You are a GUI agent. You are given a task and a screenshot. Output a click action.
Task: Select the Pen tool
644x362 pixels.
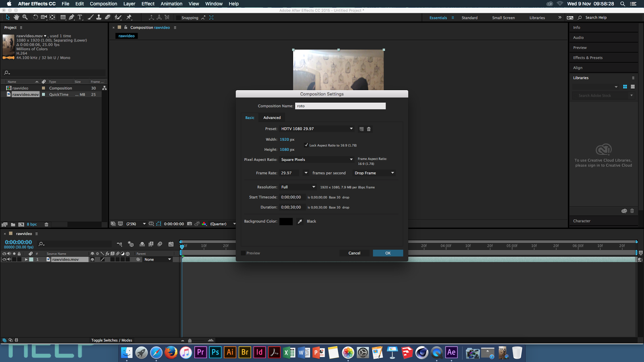72,17
